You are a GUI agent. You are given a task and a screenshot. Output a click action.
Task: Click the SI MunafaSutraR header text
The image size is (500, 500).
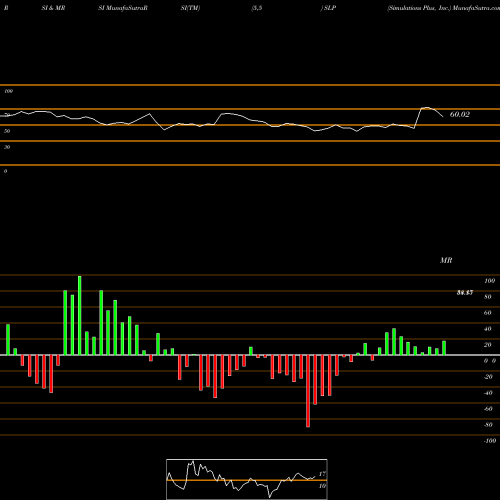(123, 8)
